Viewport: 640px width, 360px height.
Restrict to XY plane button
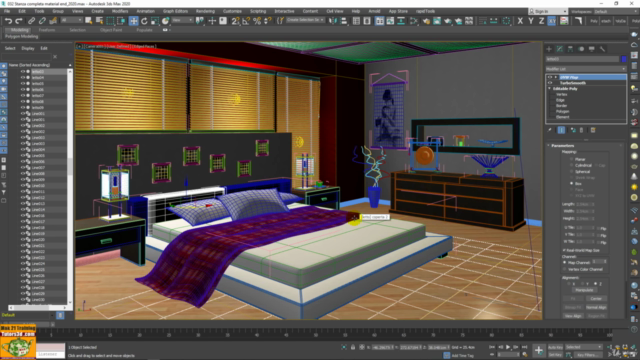[x=552, y=20]
